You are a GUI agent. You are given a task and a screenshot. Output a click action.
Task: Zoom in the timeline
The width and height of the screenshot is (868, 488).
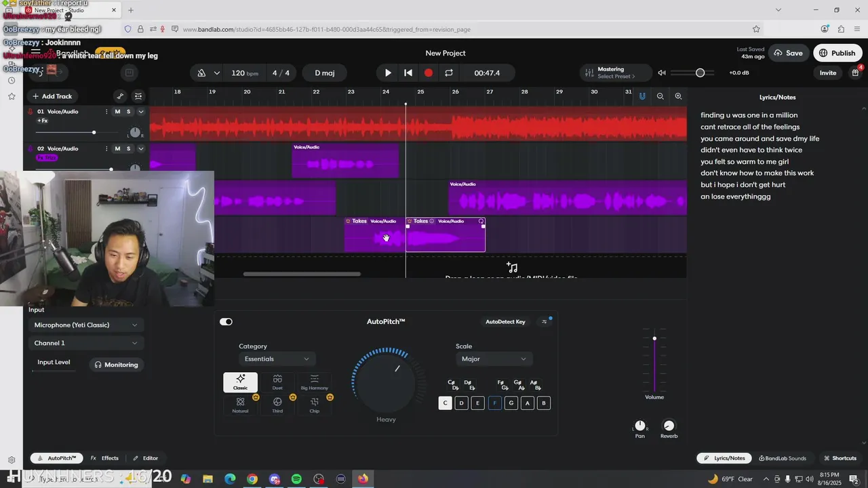tap(678, 96)
